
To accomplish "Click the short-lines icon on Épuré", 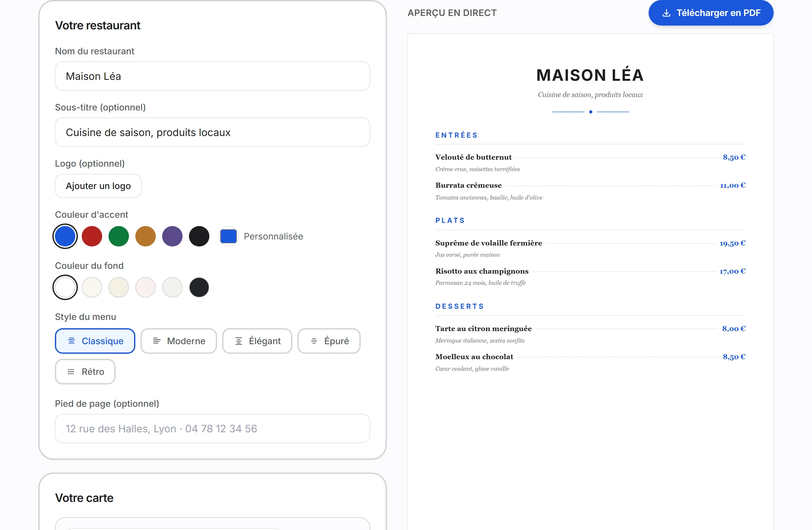I will [314, 341].
